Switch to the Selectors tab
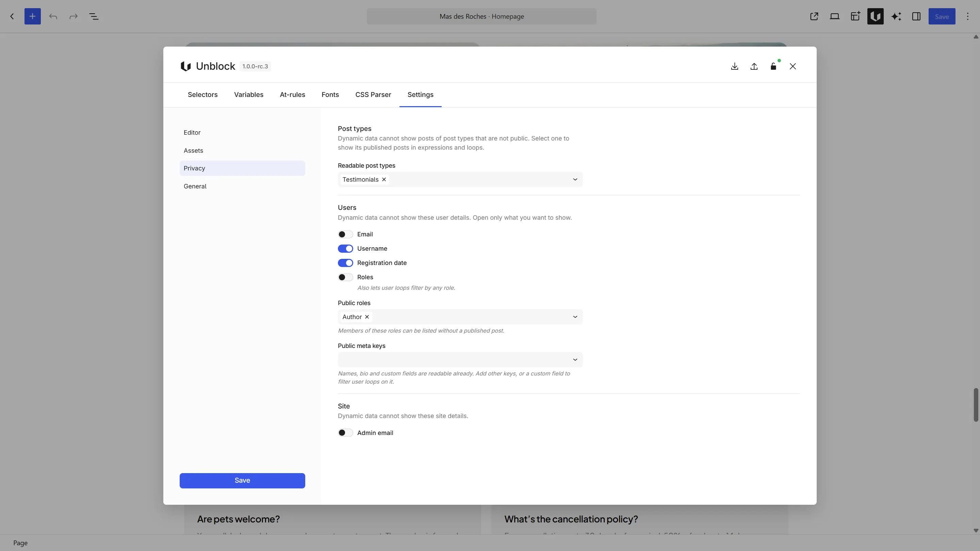 [203, 95]
